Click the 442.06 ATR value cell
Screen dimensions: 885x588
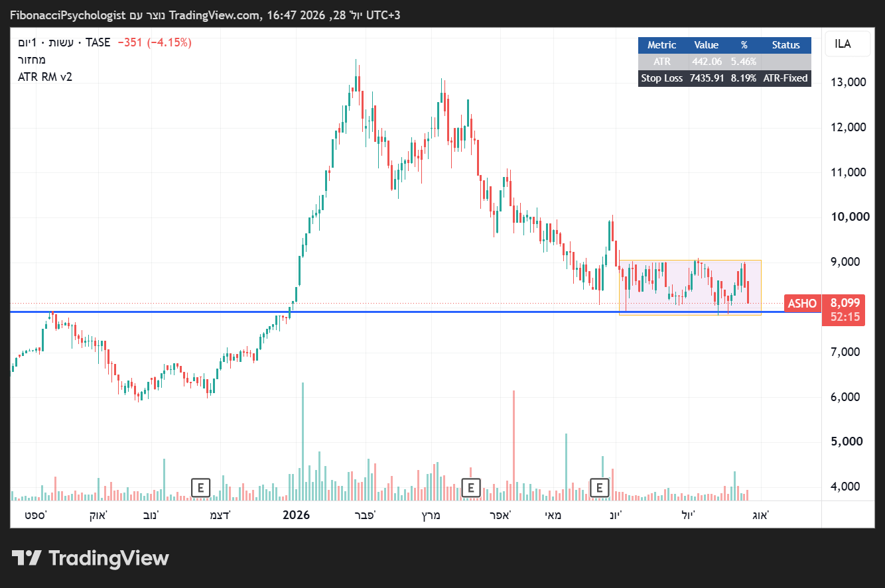pos(706,62)
